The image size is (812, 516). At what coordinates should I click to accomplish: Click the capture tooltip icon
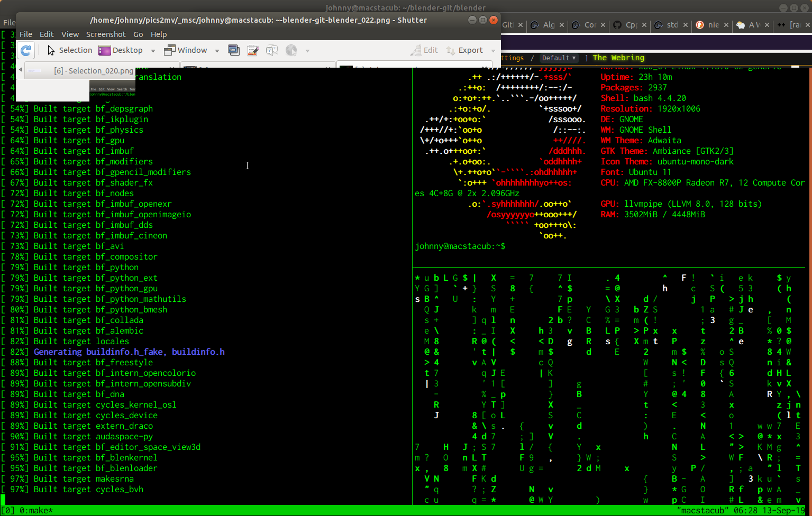[x=272, y=50]
